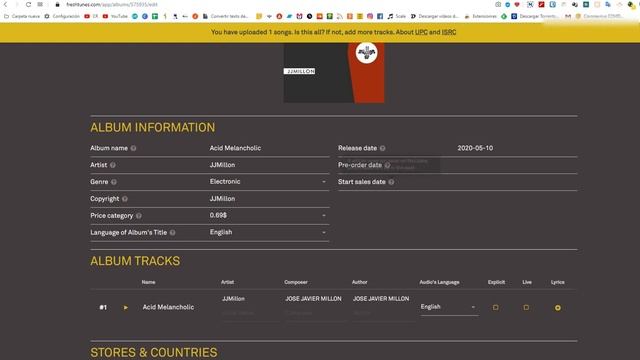This screenshot has height=360, width=640.
Task: Open the ISRC link in yellow banner
Action: coord(449,32)
